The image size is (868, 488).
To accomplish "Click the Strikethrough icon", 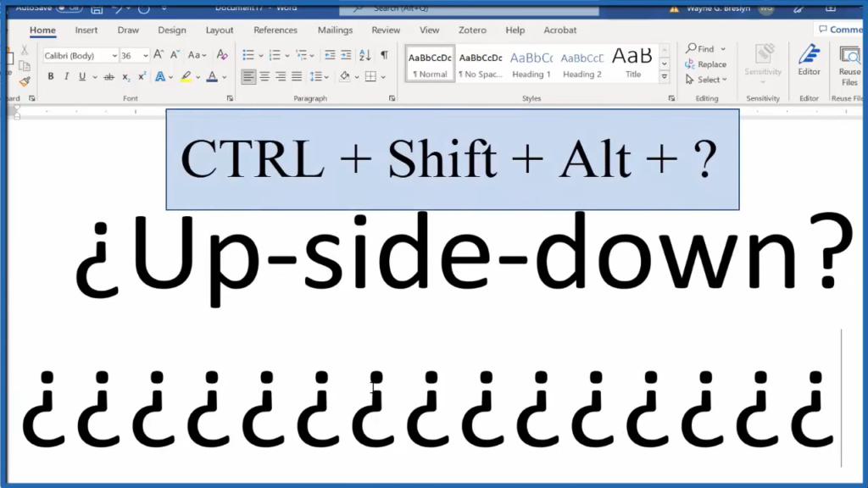I will coord(108,77).
